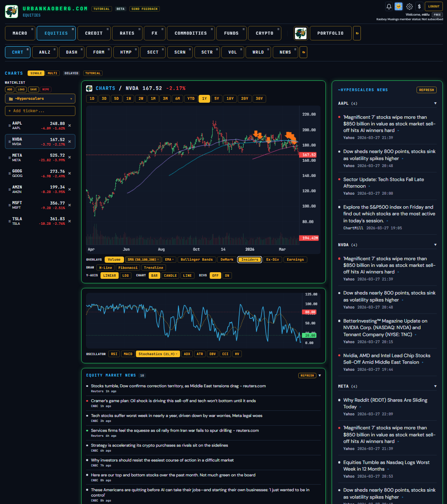
Task: Switch to the HTMP tab
Action: point(126,52)
